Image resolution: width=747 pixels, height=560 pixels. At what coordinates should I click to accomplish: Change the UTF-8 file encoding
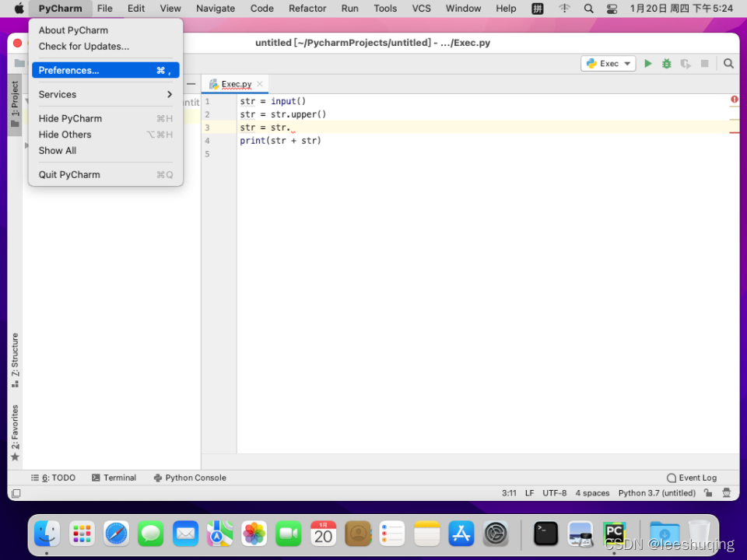(555, 493)
